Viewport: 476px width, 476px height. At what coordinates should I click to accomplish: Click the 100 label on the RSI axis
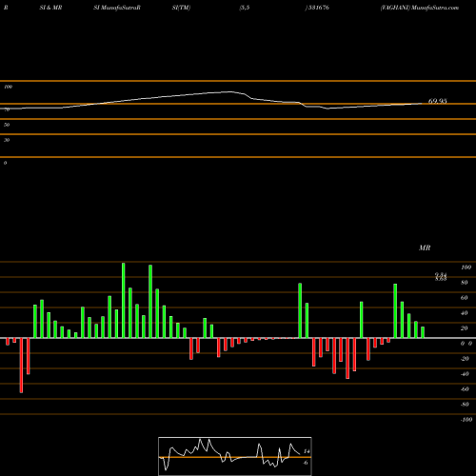tap(8, 87)
